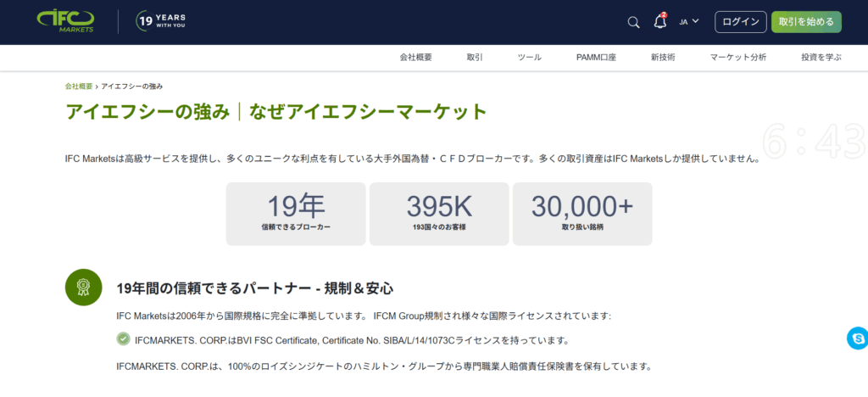Open the search magnifier icon

click(x=633, y=22)
